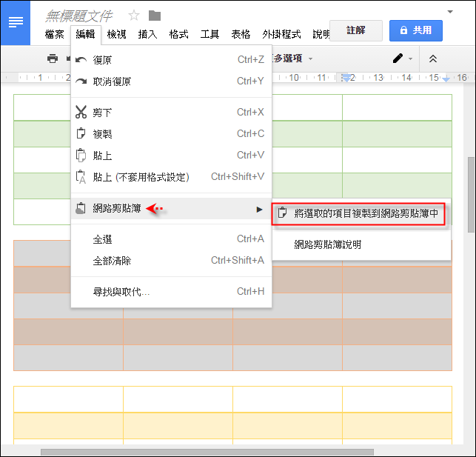Click the paste clipboard icon beside 貼上
Screen dimensions: 476x457
point(81,155)
